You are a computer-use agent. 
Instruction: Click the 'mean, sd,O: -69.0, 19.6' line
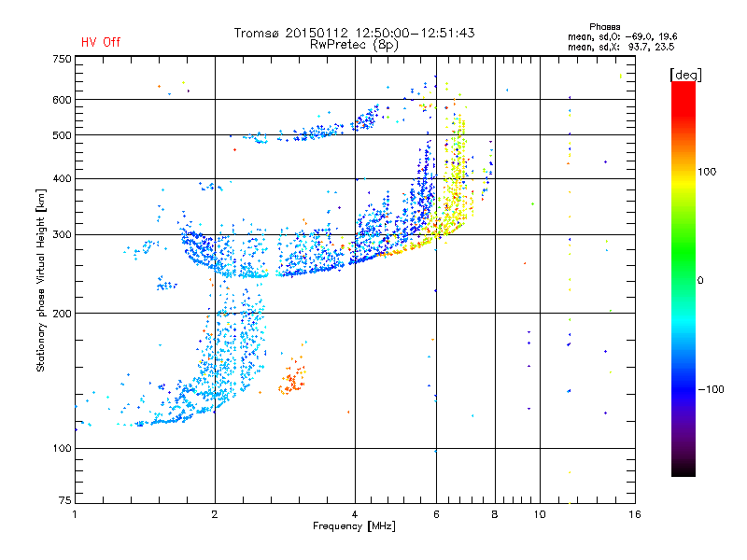point(622,36)
